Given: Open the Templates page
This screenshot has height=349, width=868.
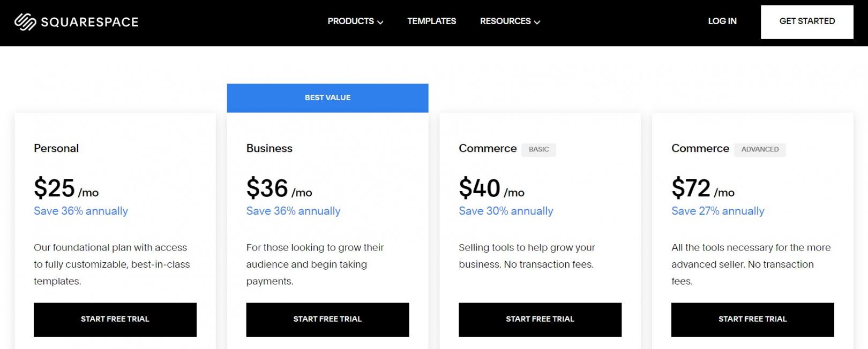Looking at the screenshot, I should [431, 21].
